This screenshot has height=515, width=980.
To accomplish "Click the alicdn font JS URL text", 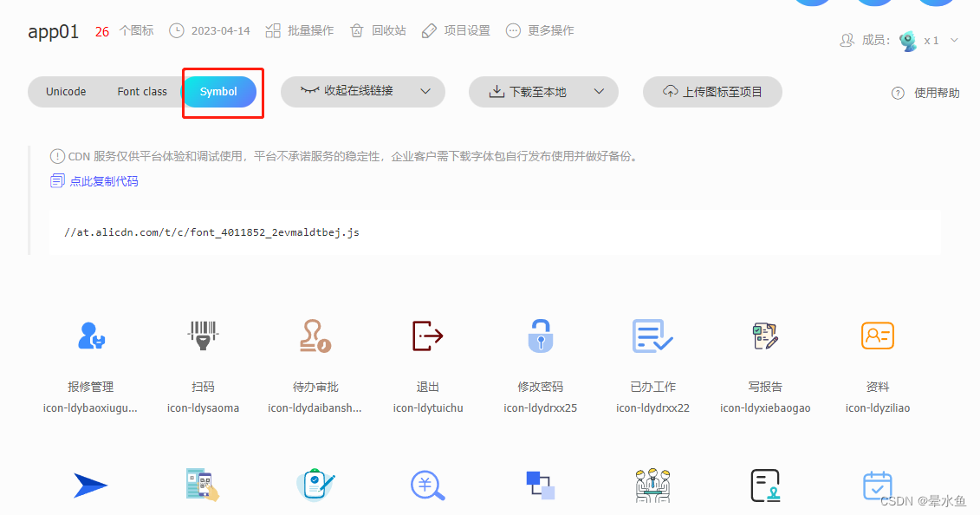I will (212, 232).
